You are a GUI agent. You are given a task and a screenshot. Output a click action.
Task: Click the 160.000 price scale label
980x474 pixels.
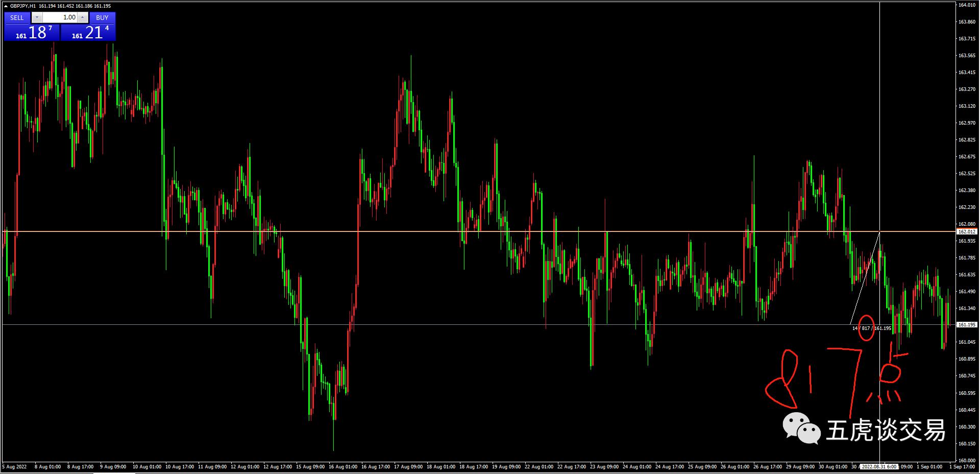(x=967, y=460)
